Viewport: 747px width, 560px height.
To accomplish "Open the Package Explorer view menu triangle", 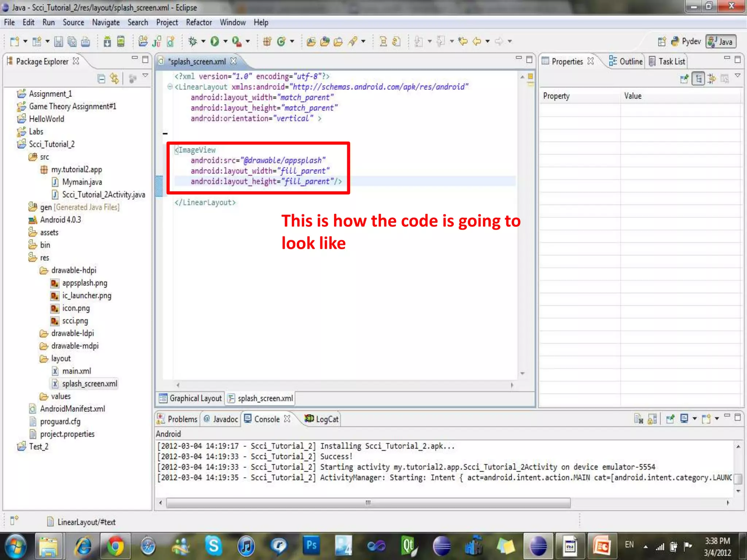I will (145, 75).
